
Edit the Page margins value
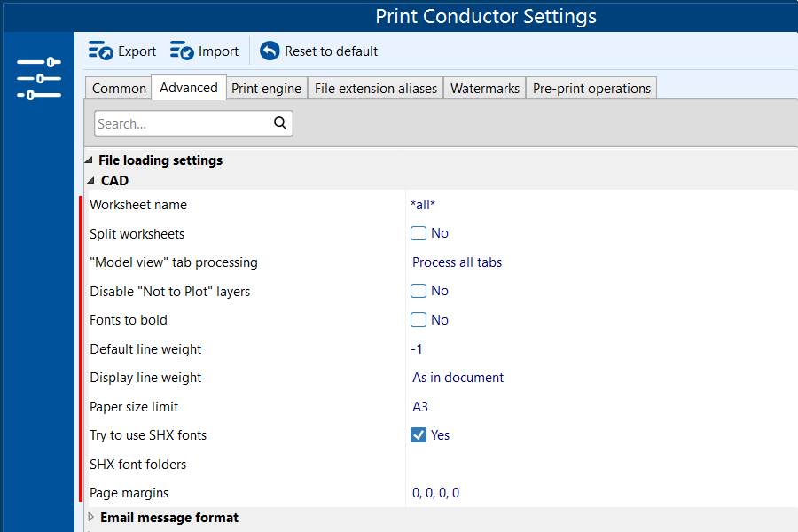(434, 492)
